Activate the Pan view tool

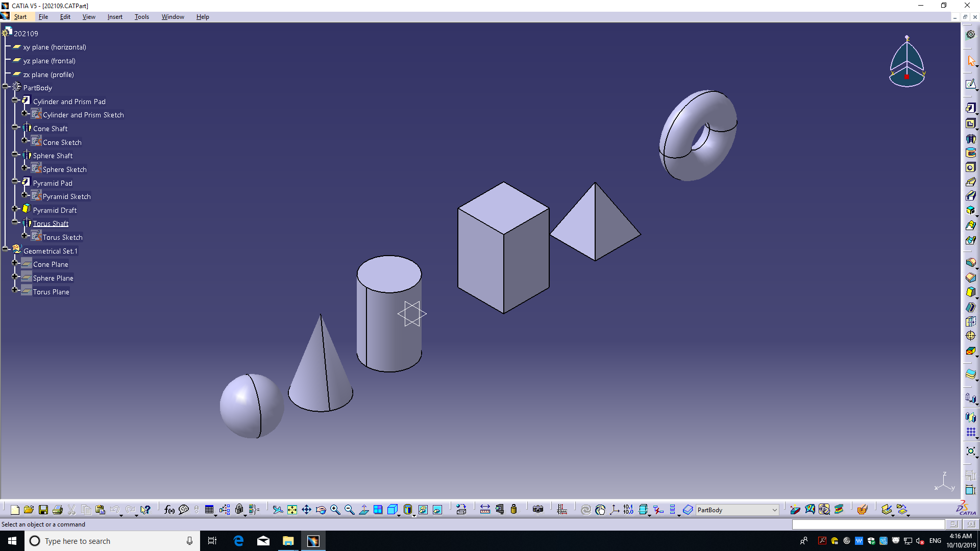click(x=306, y=510)
